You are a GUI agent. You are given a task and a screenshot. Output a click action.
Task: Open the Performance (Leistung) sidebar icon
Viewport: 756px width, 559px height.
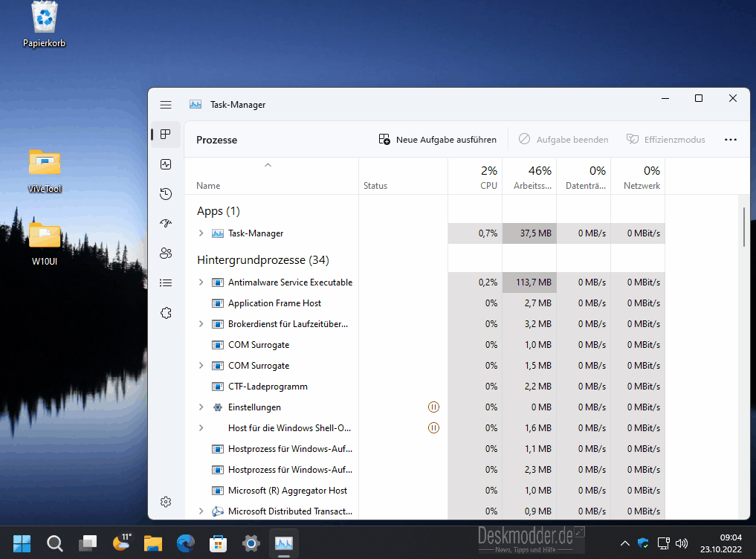(x=166, y=164)
